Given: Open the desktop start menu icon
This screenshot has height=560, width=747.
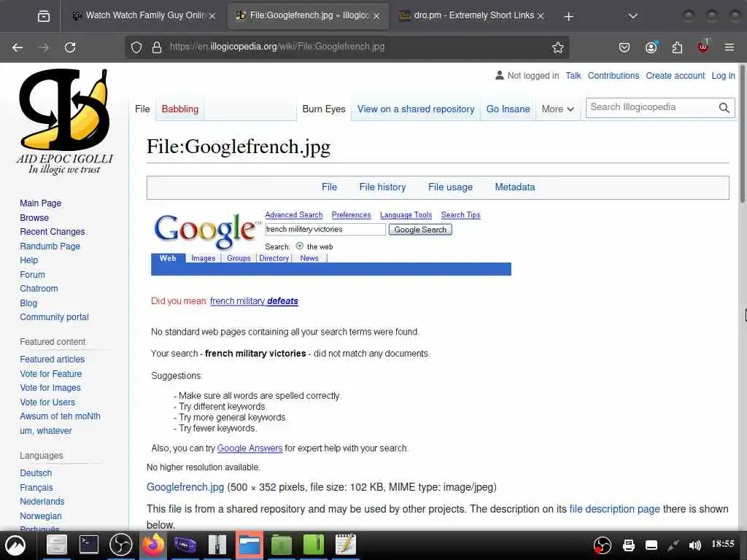Looking at the screenshot, I should (15, 545).
